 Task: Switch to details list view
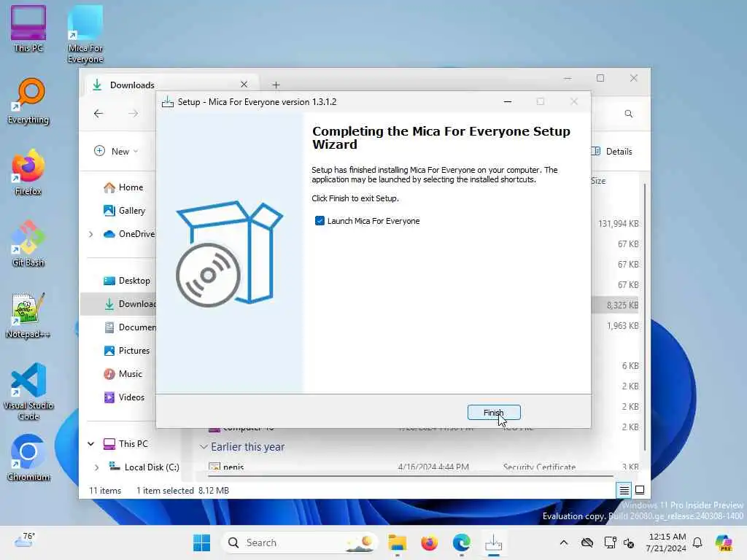tap(624, 489)
